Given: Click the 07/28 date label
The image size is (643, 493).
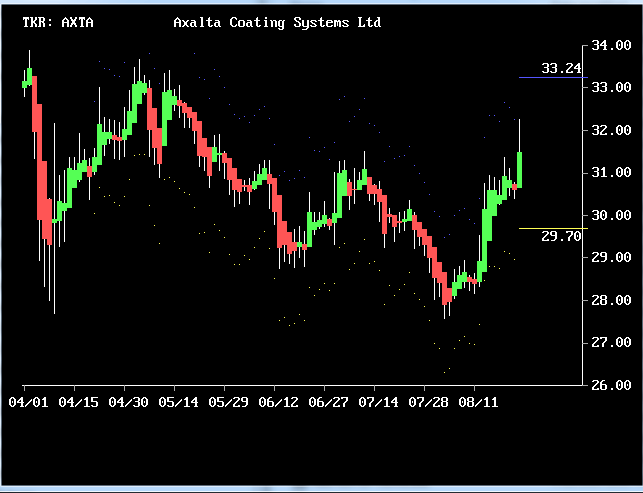Looking at the screenshot, I should 429,402.
